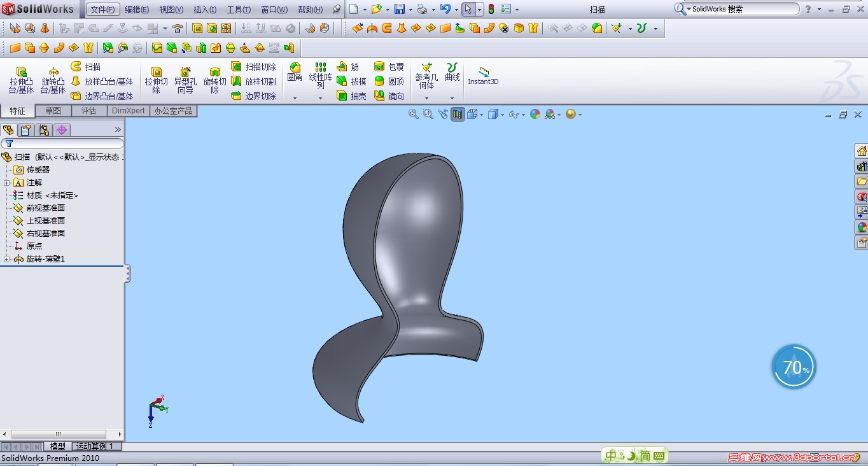Screen dimensions: 868x466
Task: Select the 线性阵列 linear pattern tool
Action: pyautogui.click(x=320, y=76)
